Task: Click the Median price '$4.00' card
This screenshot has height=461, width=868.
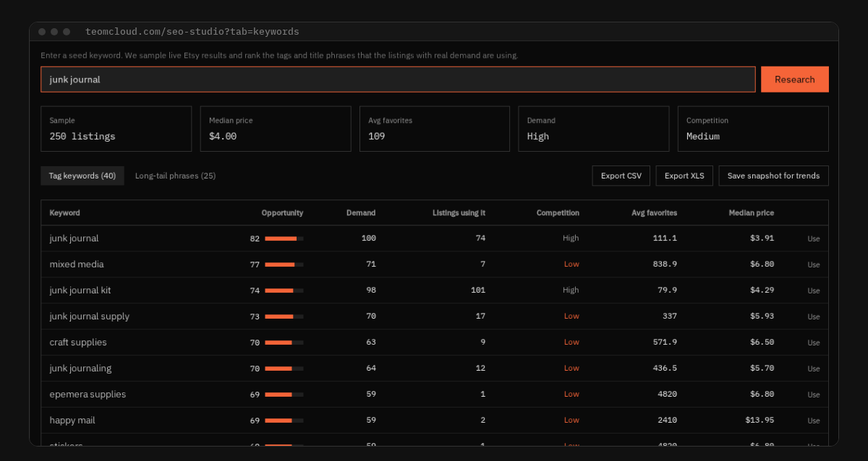Action: click(x=276, y=129)
